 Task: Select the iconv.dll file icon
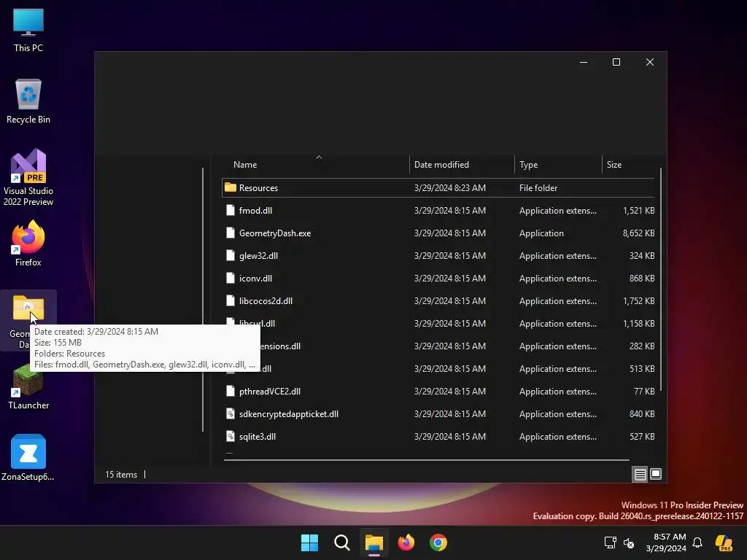(231, 278)
